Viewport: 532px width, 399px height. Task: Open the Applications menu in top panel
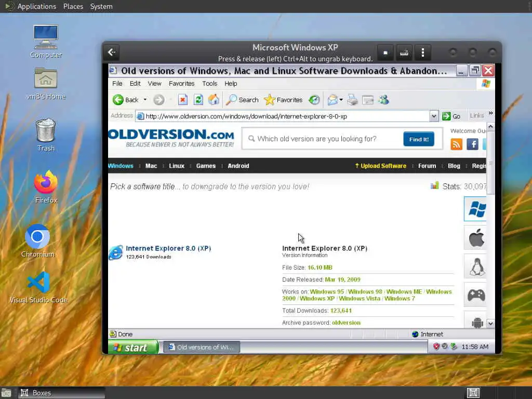click(37, 6)
